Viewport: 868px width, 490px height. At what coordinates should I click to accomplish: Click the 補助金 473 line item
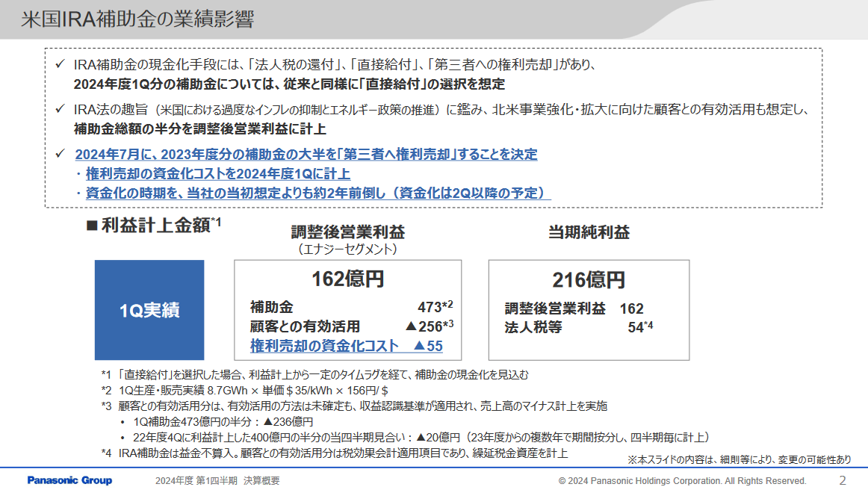339,307
